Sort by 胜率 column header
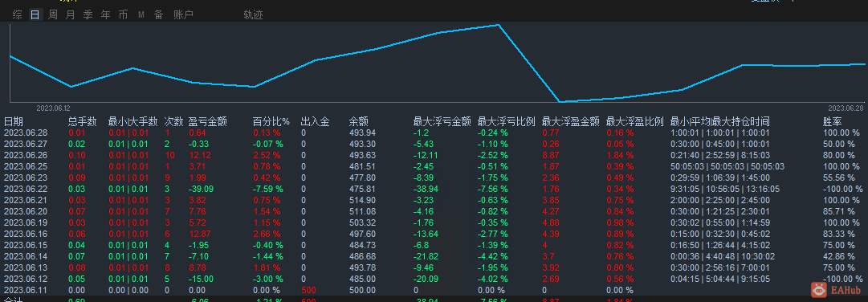 [x=833, y=121]
